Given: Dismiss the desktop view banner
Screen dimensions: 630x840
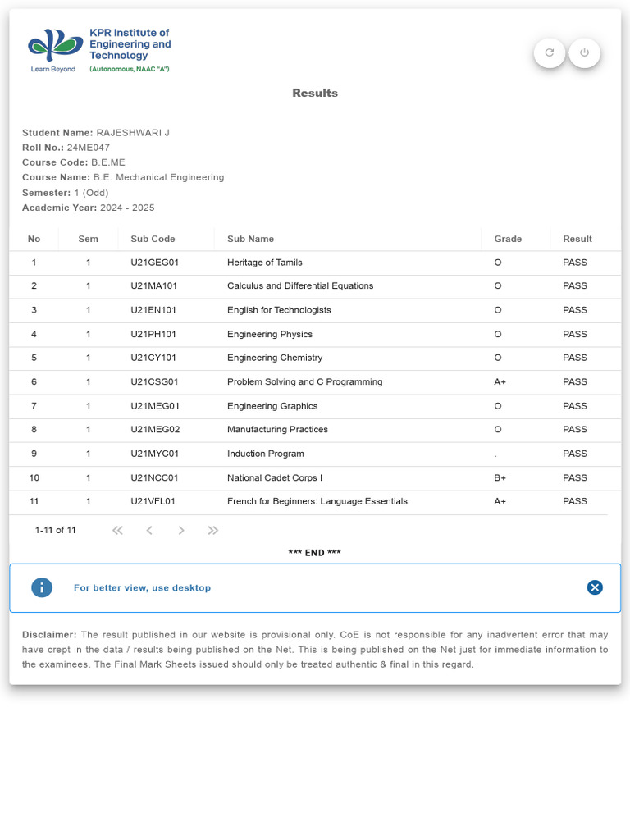Looking at the screenshot, I should click(595, 587).
